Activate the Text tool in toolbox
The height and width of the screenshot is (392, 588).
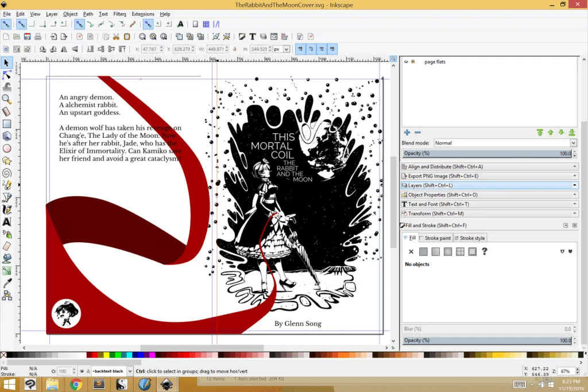7,222
